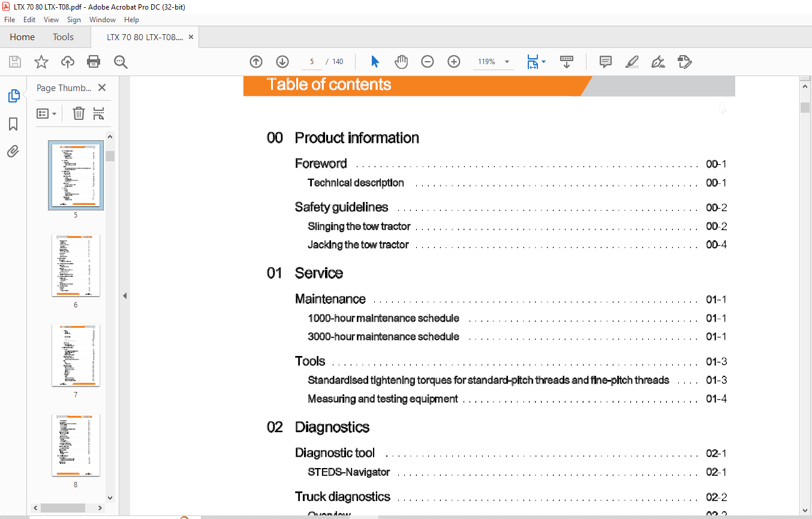This screenshot has height=519, width=812.
Task: Select page 7 thumbnail
Action: click(76, 355)
